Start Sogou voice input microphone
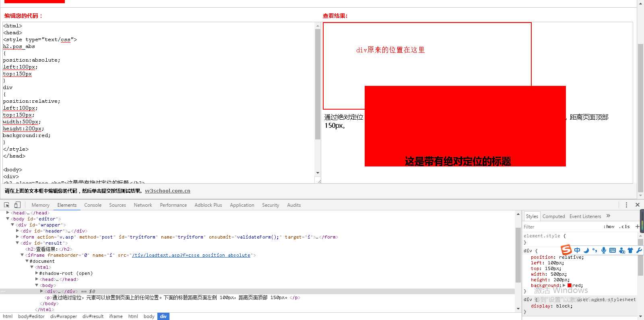 tap(604, 250)
